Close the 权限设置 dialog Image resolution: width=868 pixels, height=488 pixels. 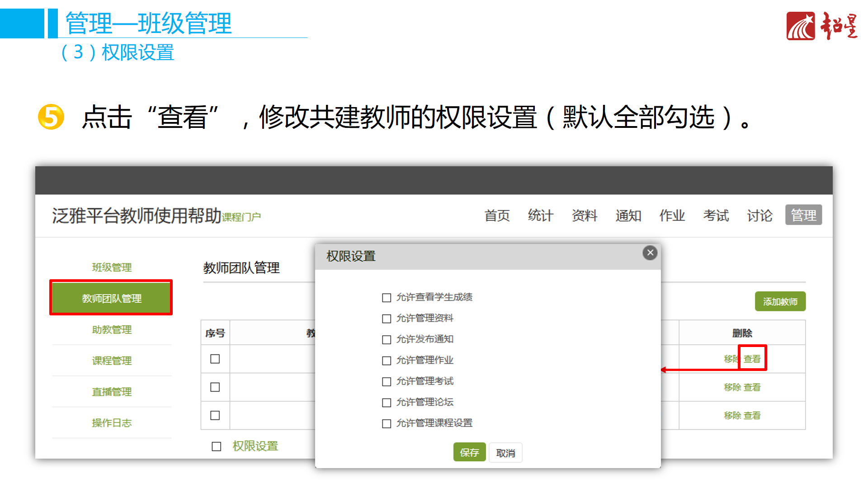click(650, 253)
